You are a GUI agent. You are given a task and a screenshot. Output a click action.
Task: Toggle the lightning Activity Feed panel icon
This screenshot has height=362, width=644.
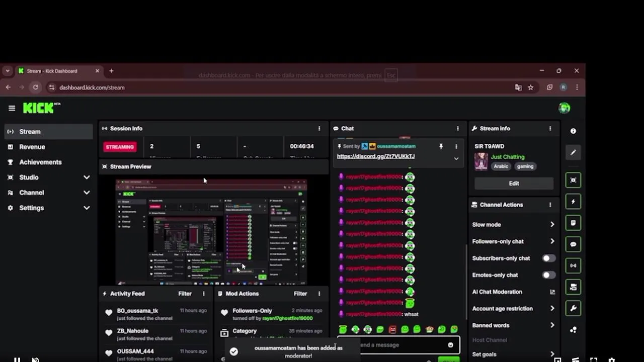[x=573, y=202]
